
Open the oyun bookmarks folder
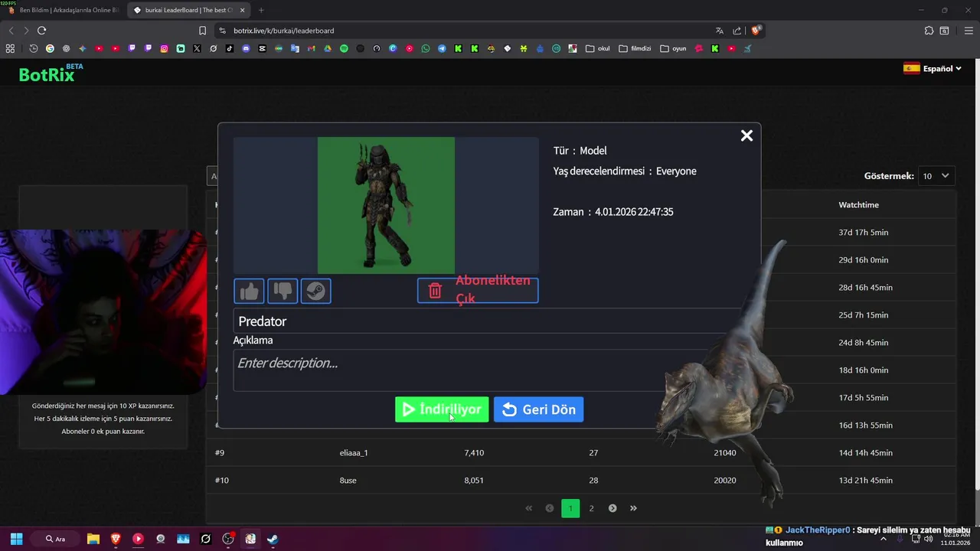pos(674,48)
